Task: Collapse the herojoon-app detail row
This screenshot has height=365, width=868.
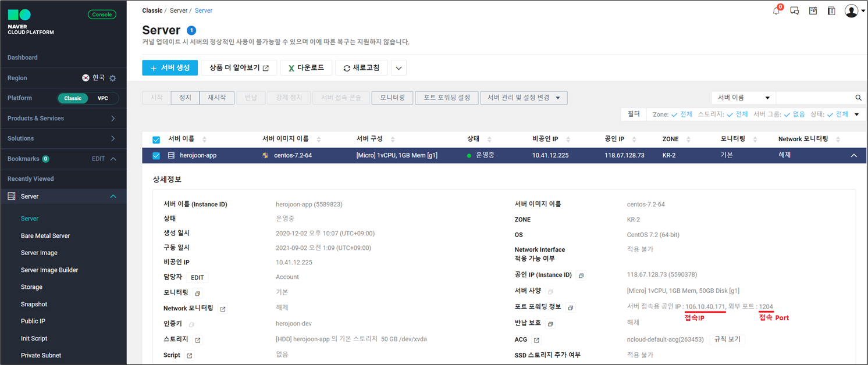Action: click(854, 156)
